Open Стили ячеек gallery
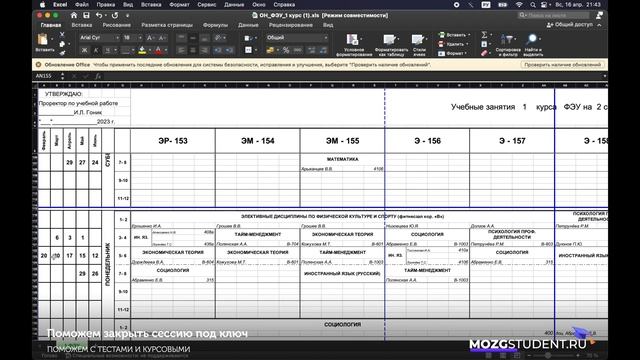Screen dimensions: 640x360 [419, 44]
